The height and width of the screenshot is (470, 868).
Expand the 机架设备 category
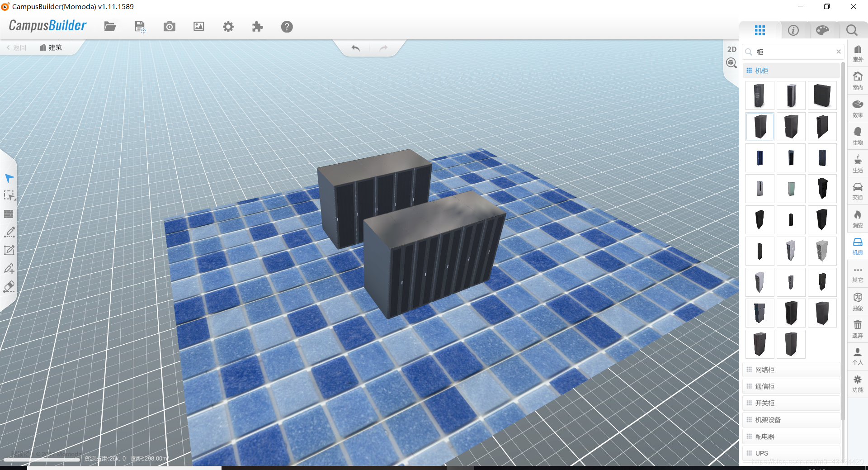click(791, 420)
